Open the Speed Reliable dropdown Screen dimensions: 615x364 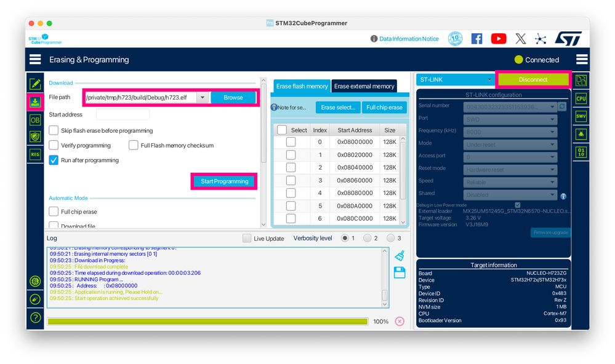[x=510, y=182]
